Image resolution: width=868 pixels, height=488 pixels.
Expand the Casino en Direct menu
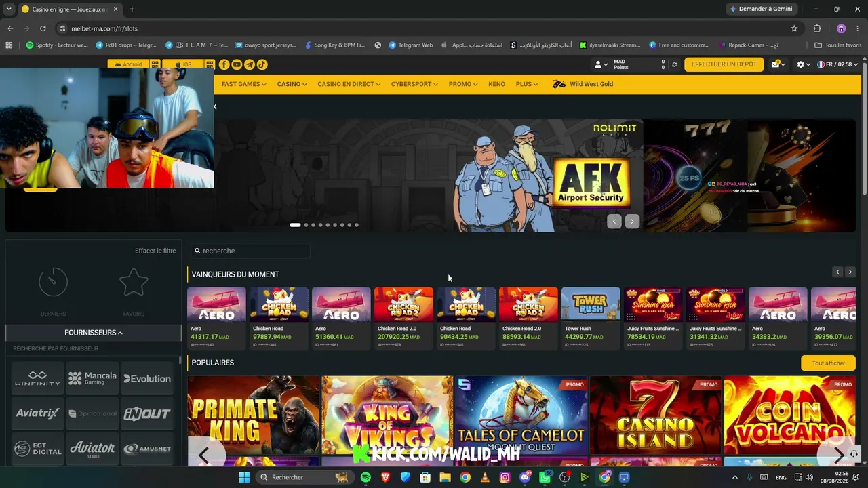click(349, 84)
